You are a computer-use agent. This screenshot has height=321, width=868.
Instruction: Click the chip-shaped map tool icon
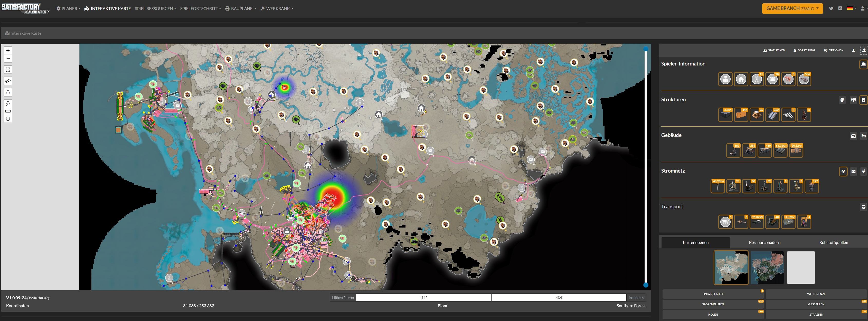8,92
